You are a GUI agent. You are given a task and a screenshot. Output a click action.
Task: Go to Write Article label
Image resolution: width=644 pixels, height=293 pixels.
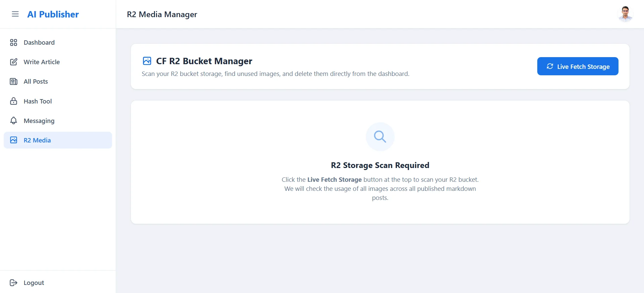42,62
